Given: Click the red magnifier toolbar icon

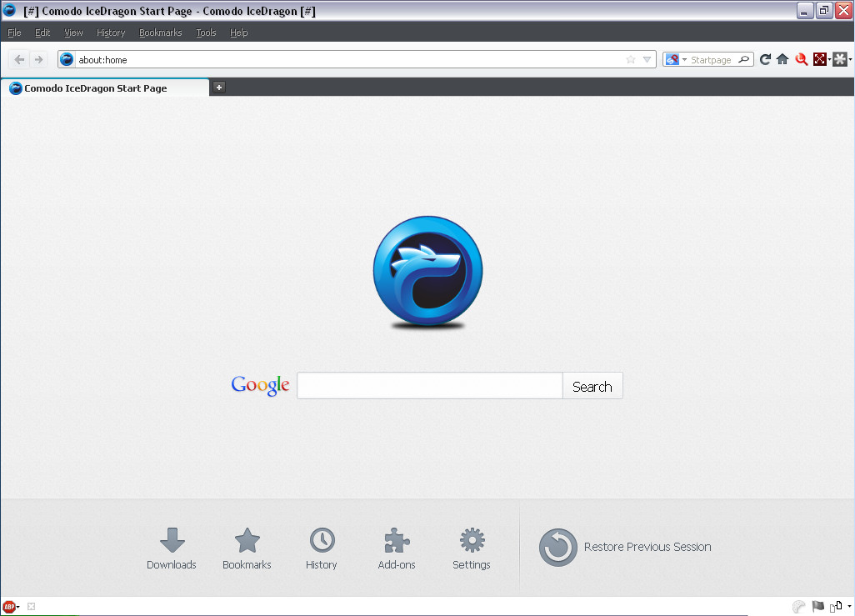Looking at the screenshot, I should coord(801,59).
